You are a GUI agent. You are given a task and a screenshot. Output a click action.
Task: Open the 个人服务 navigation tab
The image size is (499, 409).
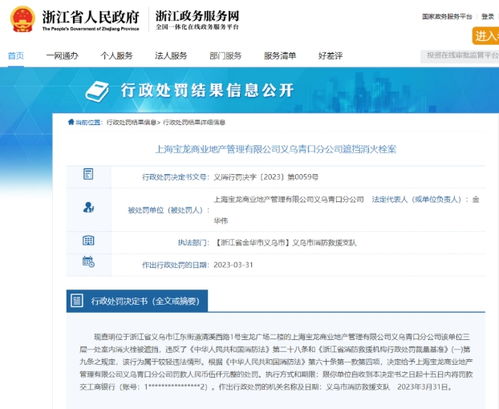117,56
